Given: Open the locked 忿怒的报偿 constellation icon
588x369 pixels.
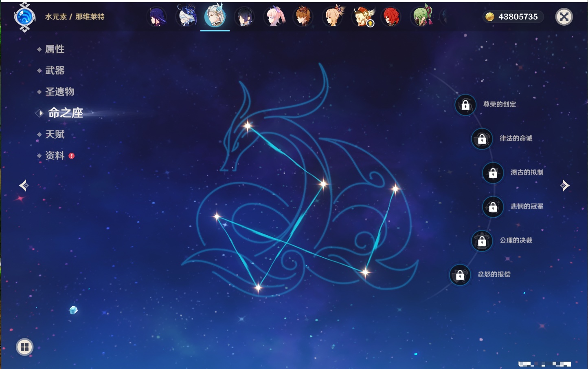Looking at the screenshot, I should point(460,275).
